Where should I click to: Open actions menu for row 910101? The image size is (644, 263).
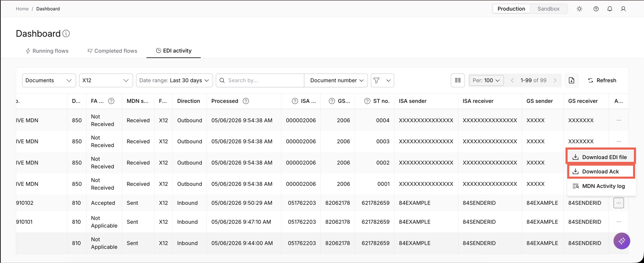click(619, 222)
